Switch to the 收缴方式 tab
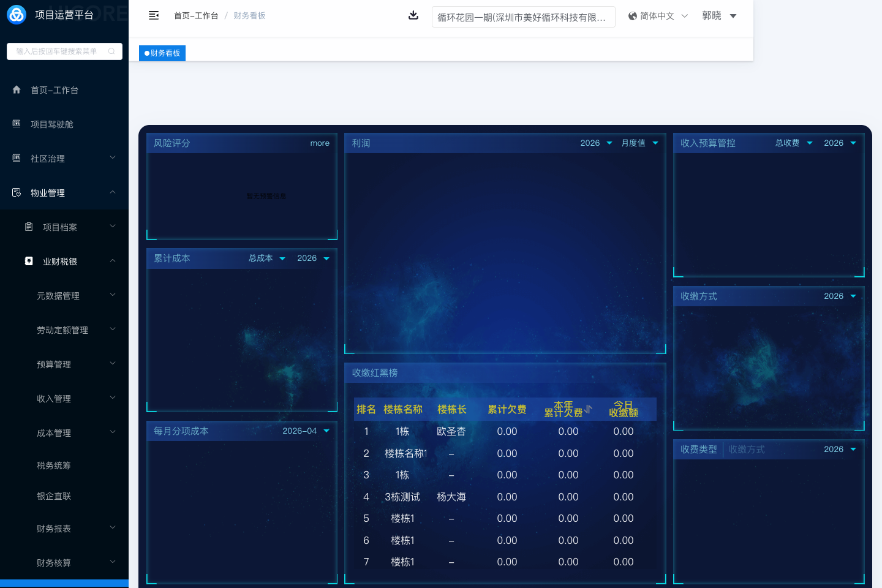 coord(747,450)
